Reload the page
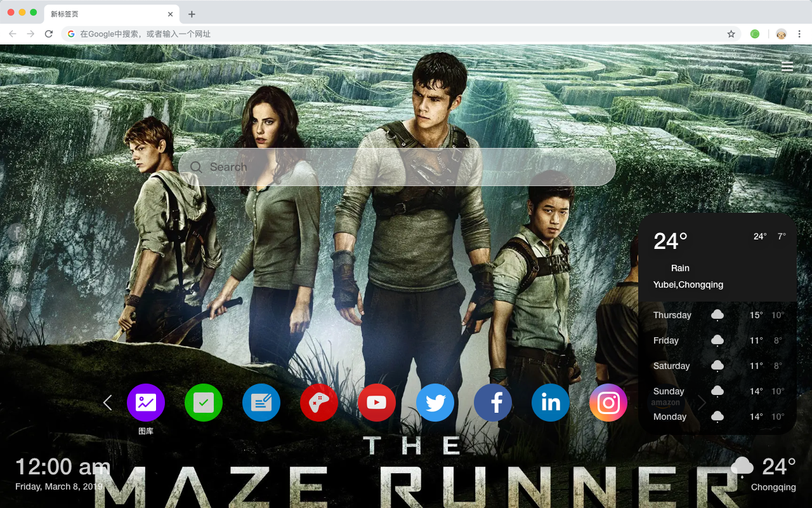This screenshot has width=812, height=508. (x=49, y=34)
